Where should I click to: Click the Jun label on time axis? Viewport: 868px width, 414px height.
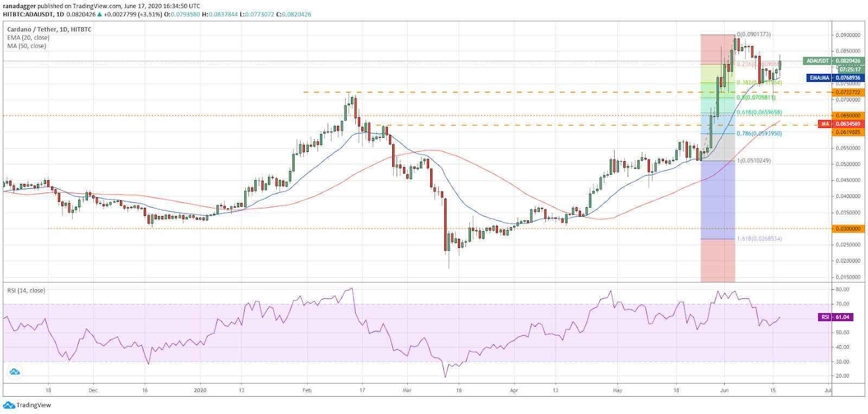(724, 390)
